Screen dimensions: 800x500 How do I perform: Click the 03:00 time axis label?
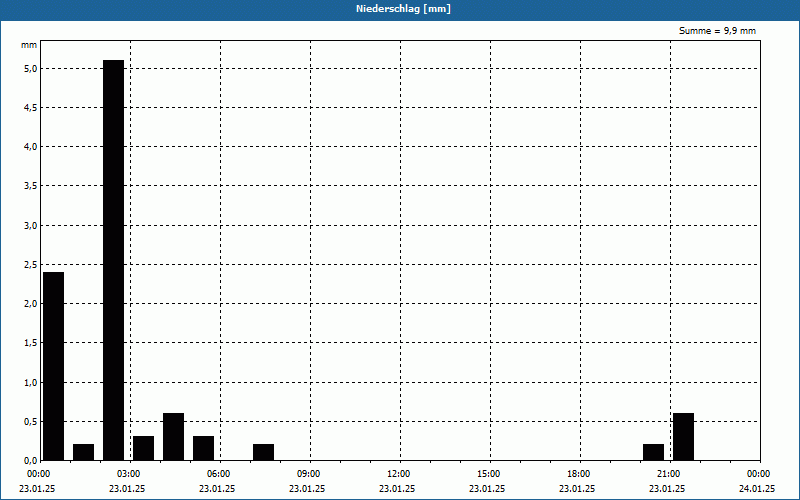[128, 473]
